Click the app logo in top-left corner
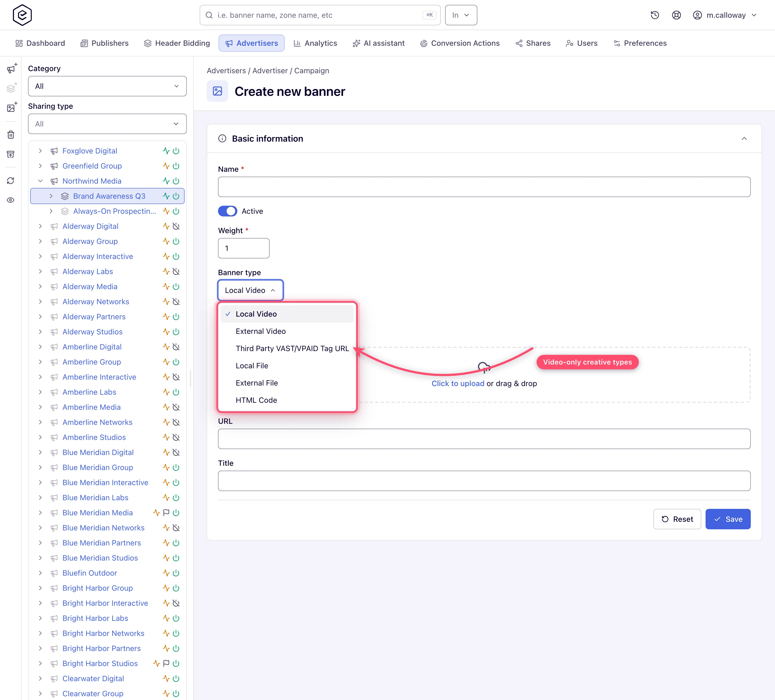This screenshot has width=775, height=700. (x=22, y=15)
